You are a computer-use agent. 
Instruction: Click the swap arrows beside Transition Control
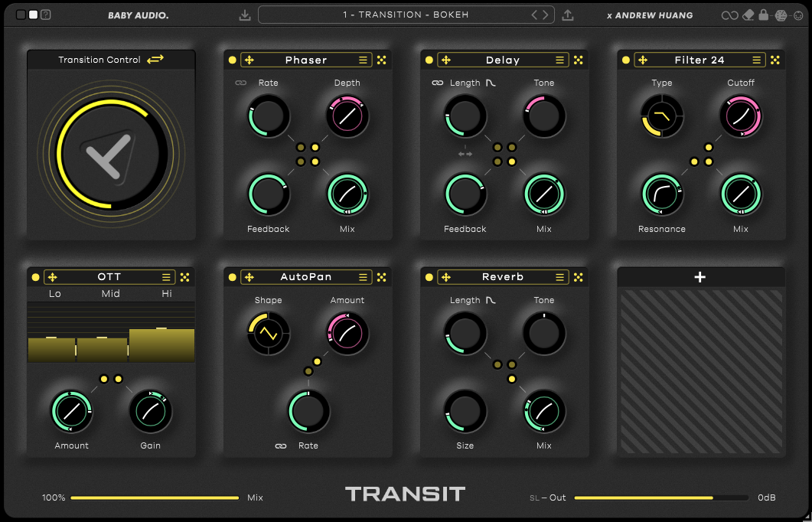click(154, 59)
